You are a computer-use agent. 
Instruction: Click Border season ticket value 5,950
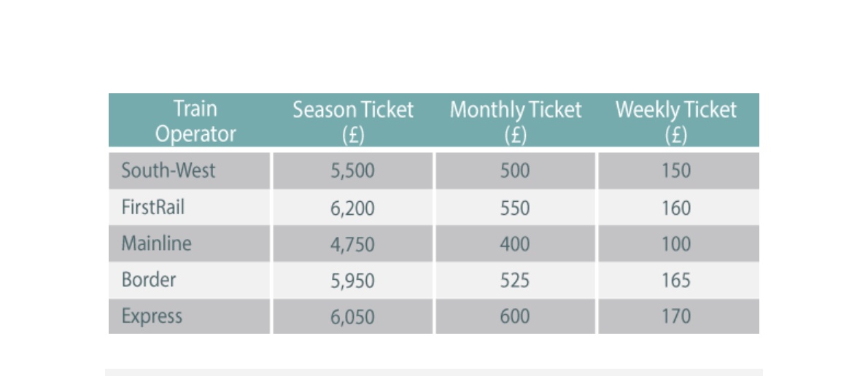click(352, 281)
